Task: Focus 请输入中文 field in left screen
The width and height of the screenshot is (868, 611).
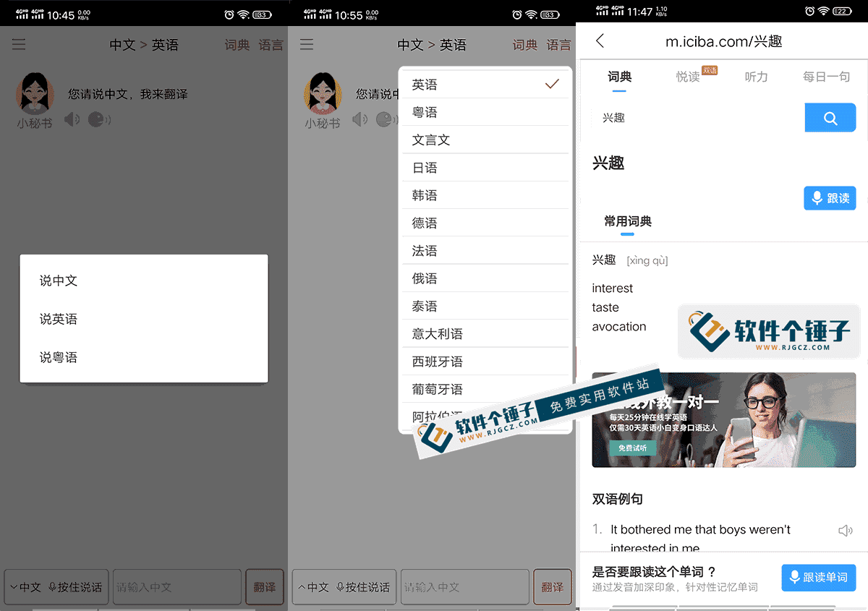Action: pyautogui.click(x=177, y=587)
